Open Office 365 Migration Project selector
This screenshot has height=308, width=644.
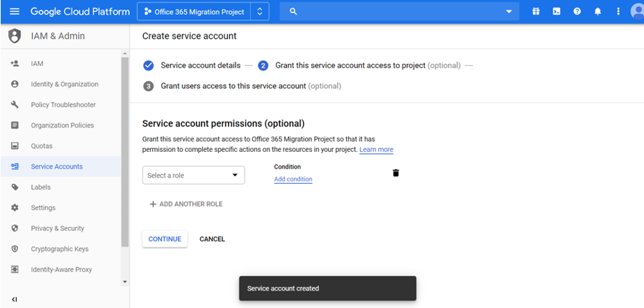click(x=202, y=12)
